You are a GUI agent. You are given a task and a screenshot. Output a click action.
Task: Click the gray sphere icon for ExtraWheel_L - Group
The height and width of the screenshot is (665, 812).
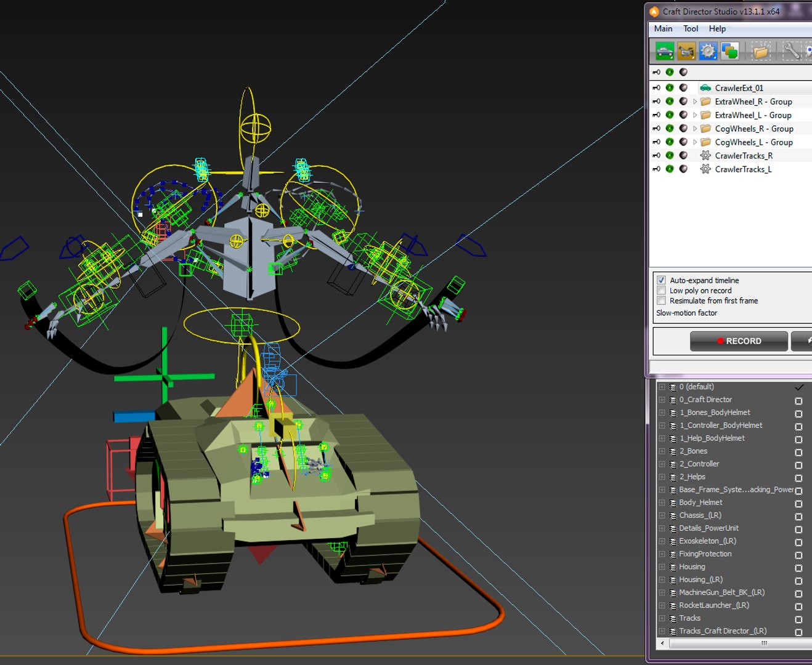coord(683,115)
